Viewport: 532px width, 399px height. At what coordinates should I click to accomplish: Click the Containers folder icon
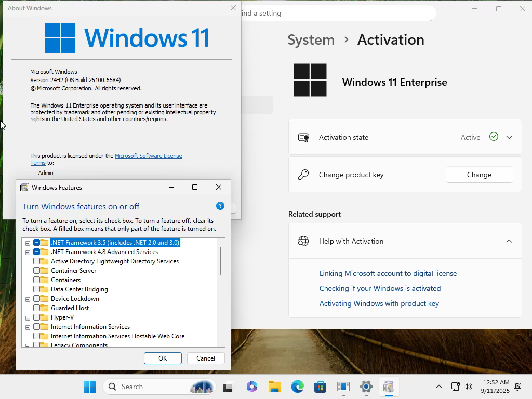pos(44,280)
